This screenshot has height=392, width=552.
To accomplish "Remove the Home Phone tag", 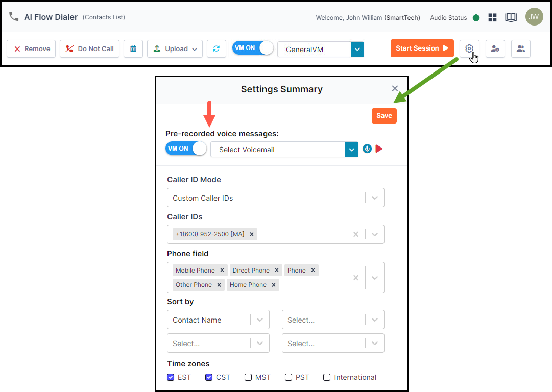I will (x=274, y=285).
